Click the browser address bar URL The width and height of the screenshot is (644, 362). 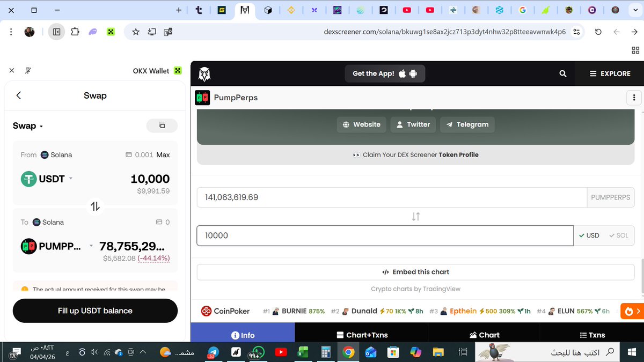click(x=444, y=32)
